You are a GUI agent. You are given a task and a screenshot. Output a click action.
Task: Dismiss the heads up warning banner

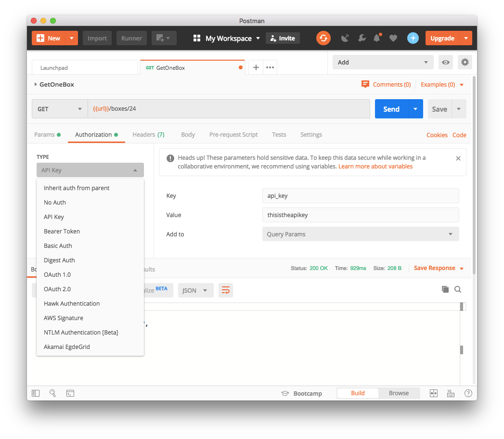pos(458,158)
